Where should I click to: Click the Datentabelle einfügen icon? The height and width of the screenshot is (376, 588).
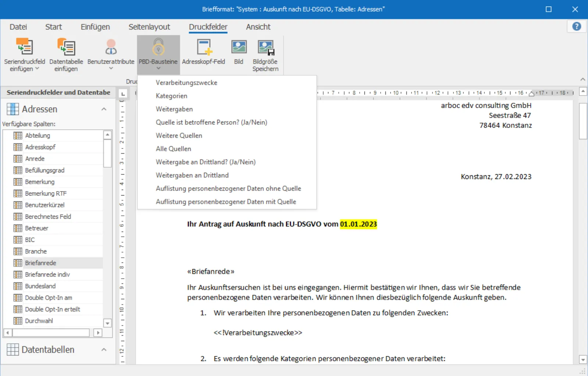66,47
